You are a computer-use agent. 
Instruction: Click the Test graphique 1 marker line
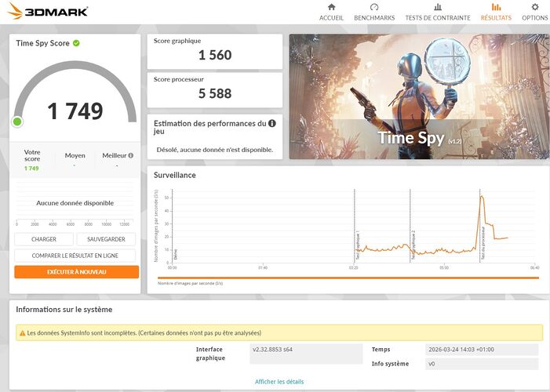tap(355, 226)
